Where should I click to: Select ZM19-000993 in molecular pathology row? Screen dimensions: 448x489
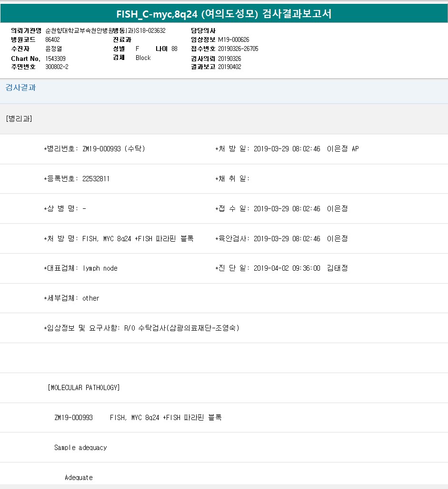coord(73,418)
